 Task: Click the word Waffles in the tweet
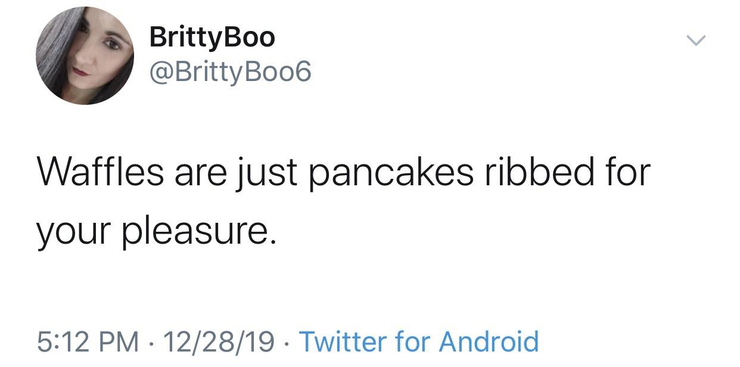point(101,173)
